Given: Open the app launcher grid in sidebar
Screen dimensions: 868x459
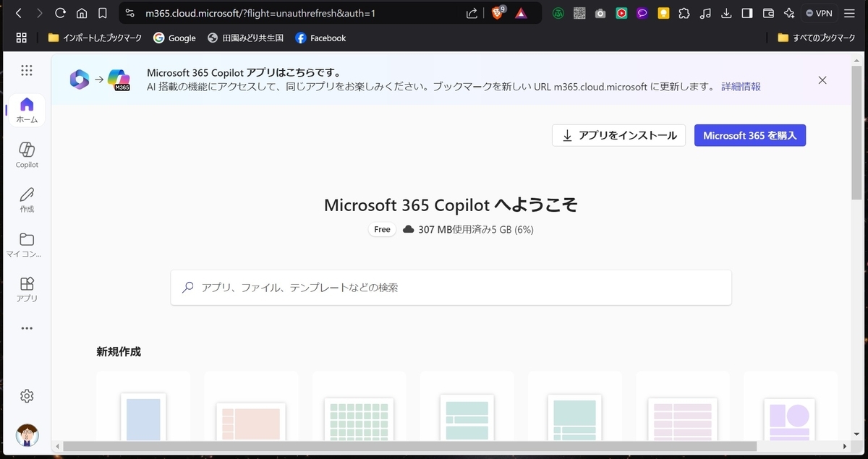Looking at the screenshot, I should coord(27,70).
